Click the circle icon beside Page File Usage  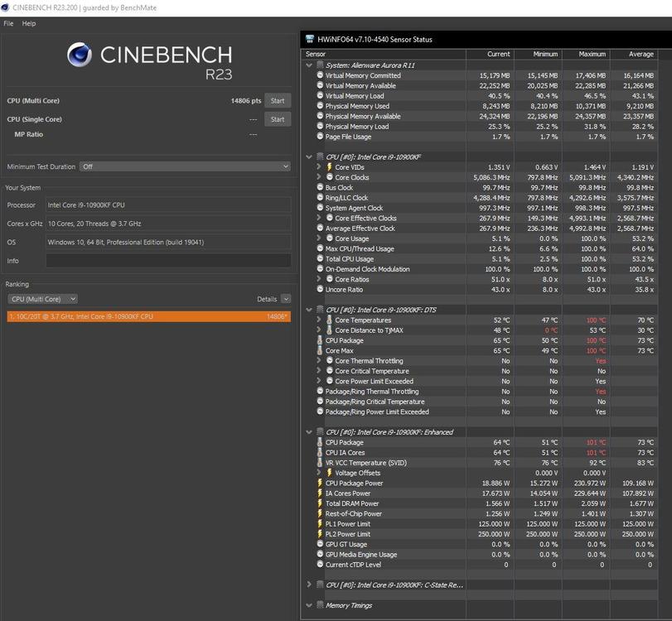tap(320, 137)
